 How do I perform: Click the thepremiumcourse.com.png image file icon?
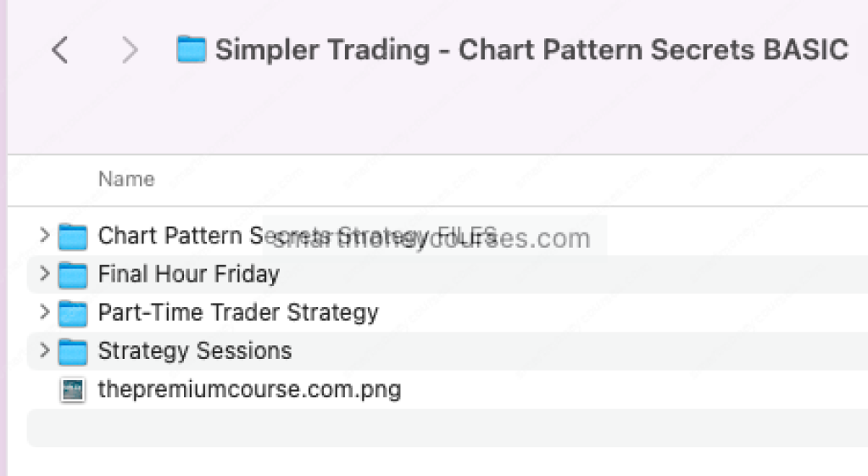tap(73, 390)
